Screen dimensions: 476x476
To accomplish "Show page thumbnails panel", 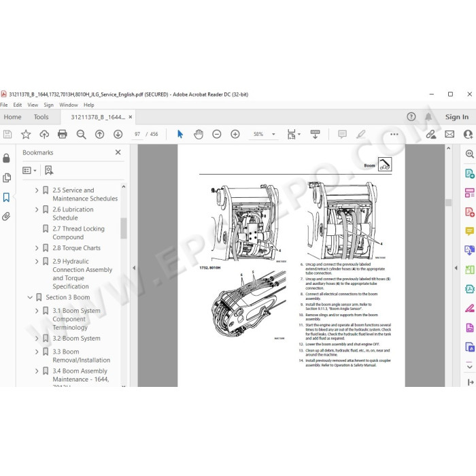I will pyautogui.click(x=6, y=177).
